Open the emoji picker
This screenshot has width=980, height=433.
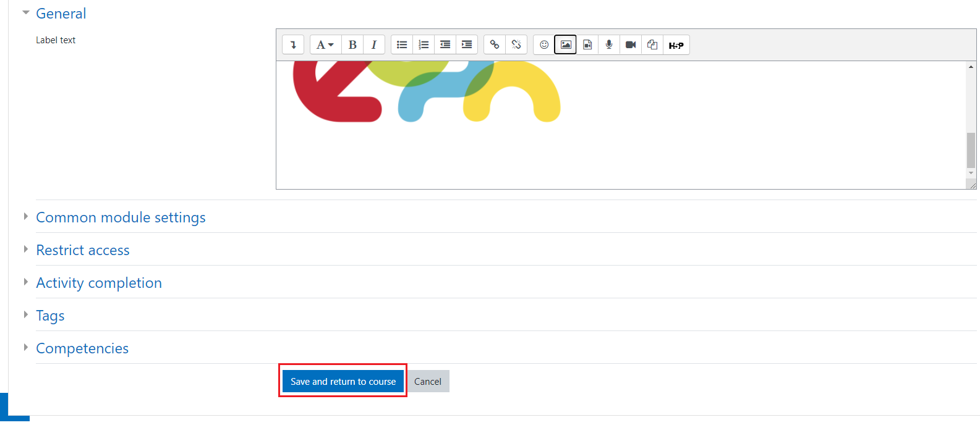[544, 44]
